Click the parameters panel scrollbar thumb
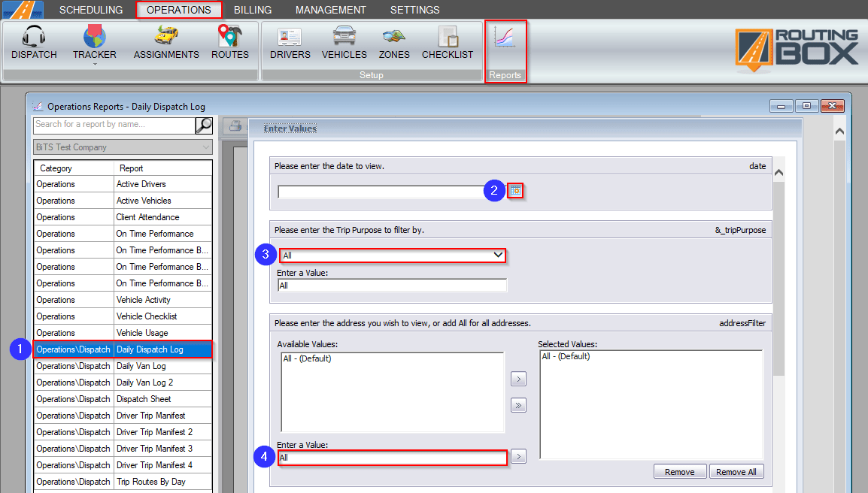This screenshot has height=493, width=868. click(x=779, y=278)
